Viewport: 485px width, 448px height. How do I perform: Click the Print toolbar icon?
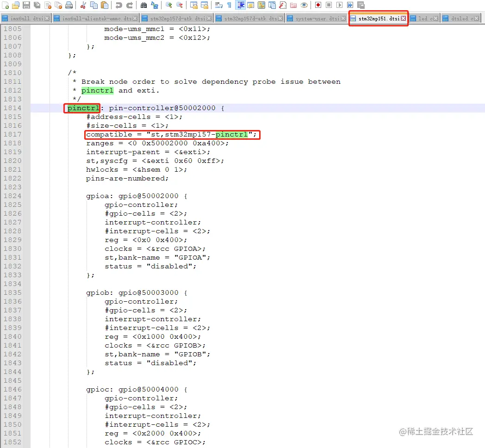(69, 5)
